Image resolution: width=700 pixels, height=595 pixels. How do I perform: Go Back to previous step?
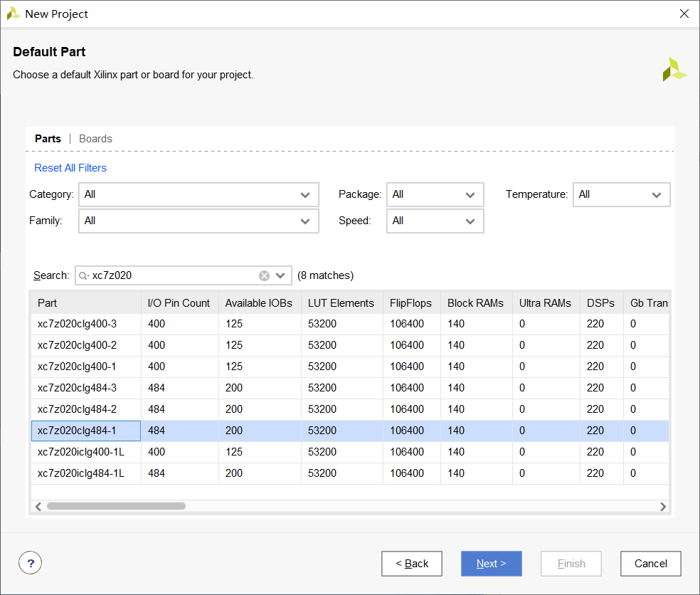pyautogui.click(x=411, y=564)
